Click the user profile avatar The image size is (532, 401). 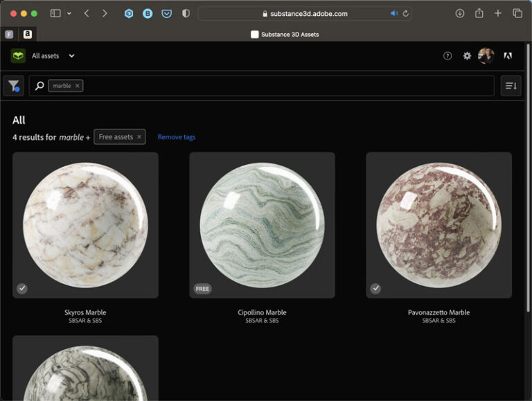click(x=486, y=56)
